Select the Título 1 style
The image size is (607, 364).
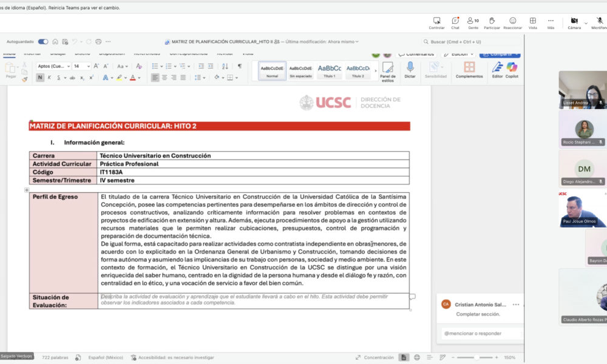click(x=330, y=70)
